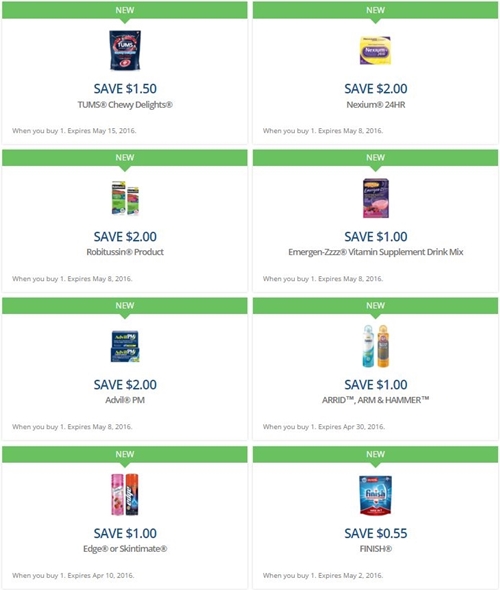500x590 pixels.
Task: Click the NEW banner above TUMS coupon
Action: (x=125, y=10)
